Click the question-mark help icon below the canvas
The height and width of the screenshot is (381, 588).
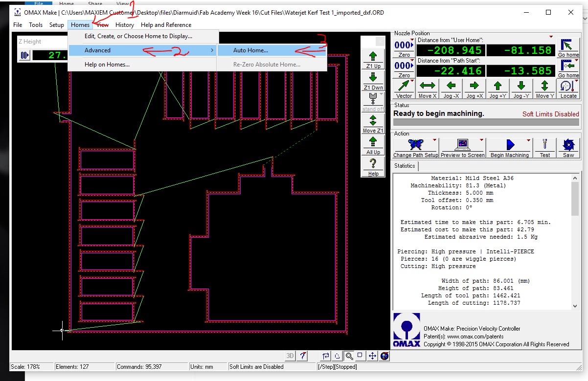303,356
